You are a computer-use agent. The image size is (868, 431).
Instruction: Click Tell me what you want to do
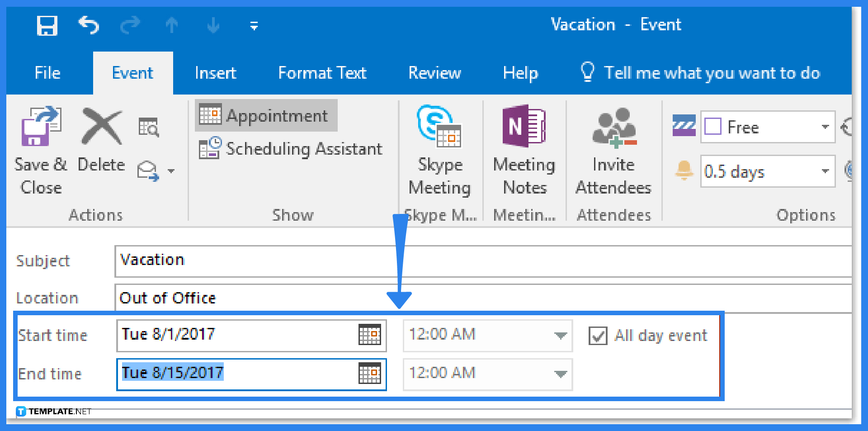pos(700,73)
